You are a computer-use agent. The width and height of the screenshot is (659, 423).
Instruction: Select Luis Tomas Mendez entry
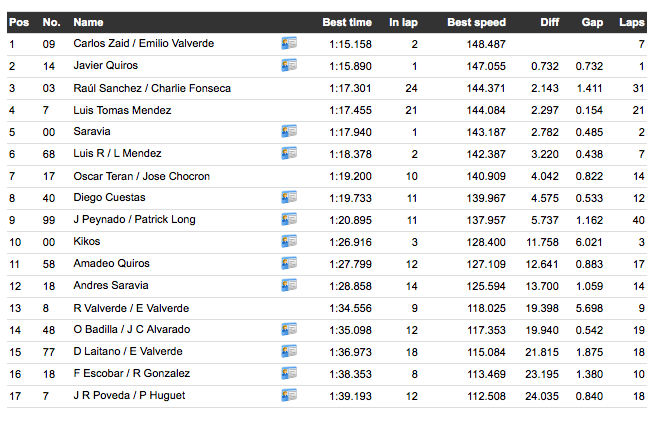[x=122, y=110]
